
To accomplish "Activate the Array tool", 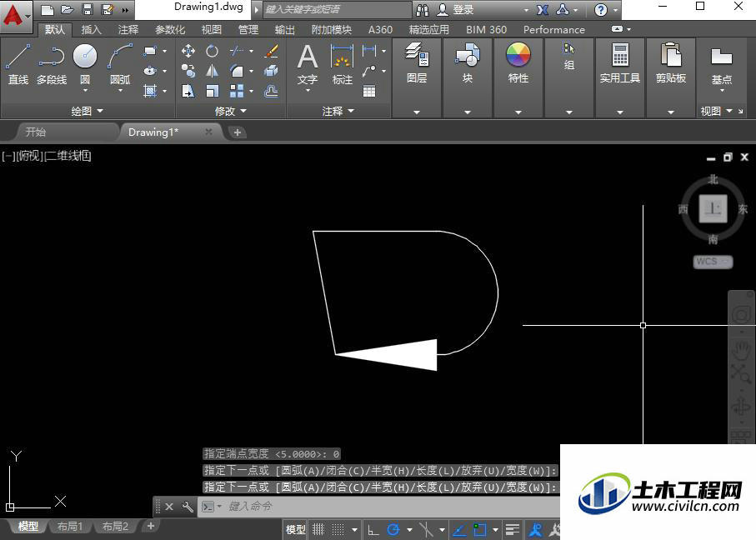I will coord(236,91).
